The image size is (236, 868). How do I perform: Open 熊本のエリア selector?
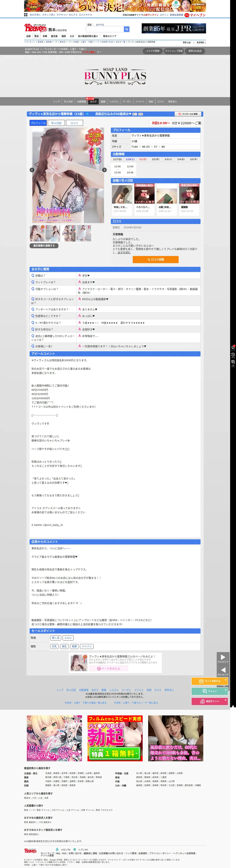pos(110,36)
